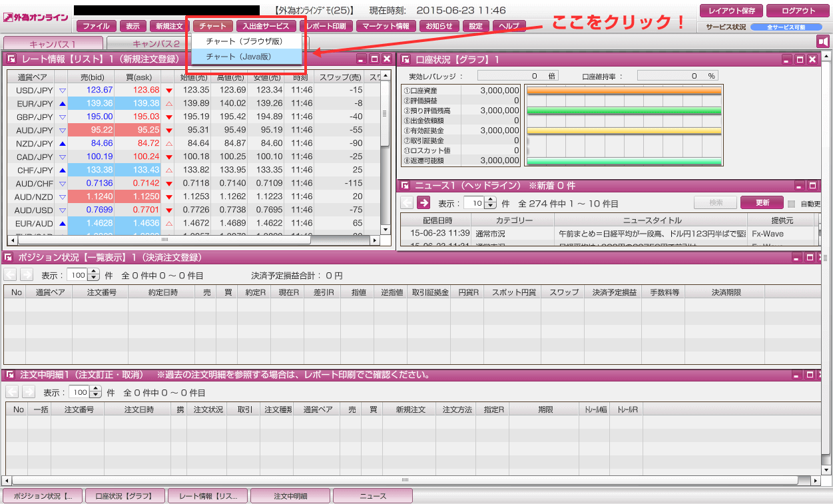Viewport: 833px width, 504px height.
Task: Click the news 更新 button
Action: 762,203
